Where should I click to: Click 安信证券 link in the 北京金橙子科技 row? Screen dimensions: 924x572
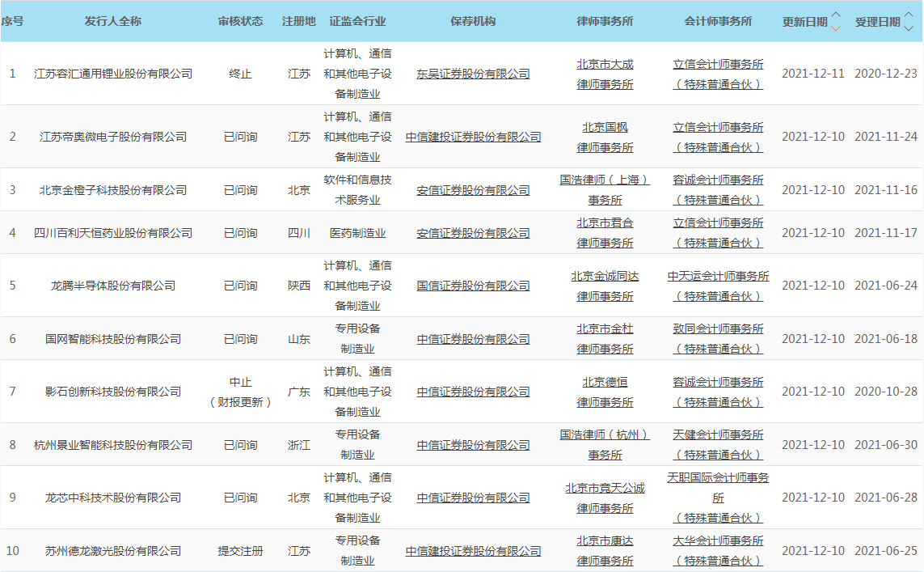pos(473,190)
